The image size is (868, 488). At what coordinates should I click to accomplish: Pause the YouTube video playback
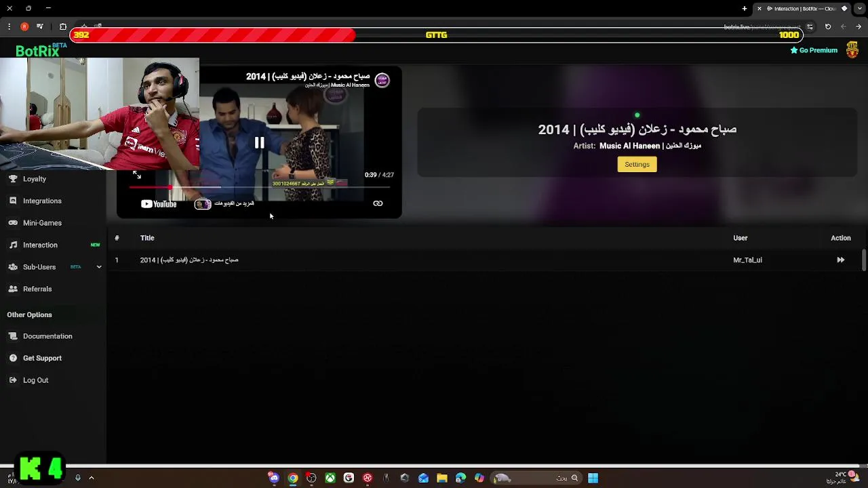point(259,143)
